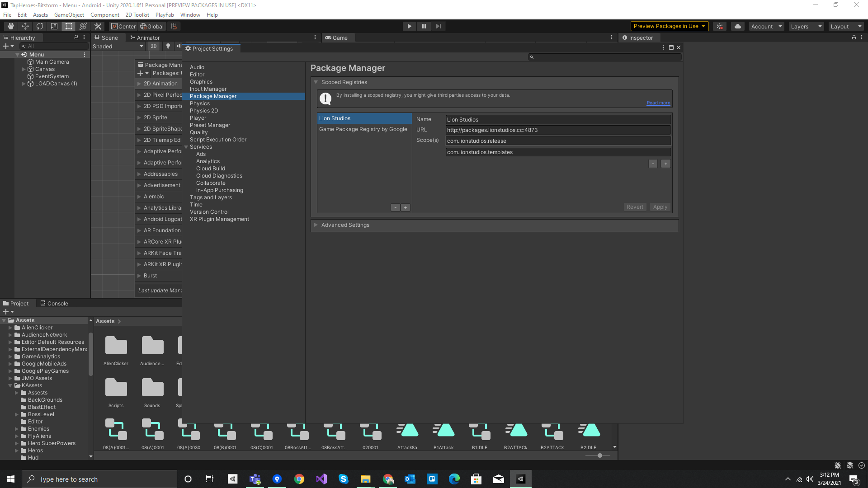Click the Read more link
Image resolution: width=868 pixels, height=488 pixels.
click(x=658, y=103)
